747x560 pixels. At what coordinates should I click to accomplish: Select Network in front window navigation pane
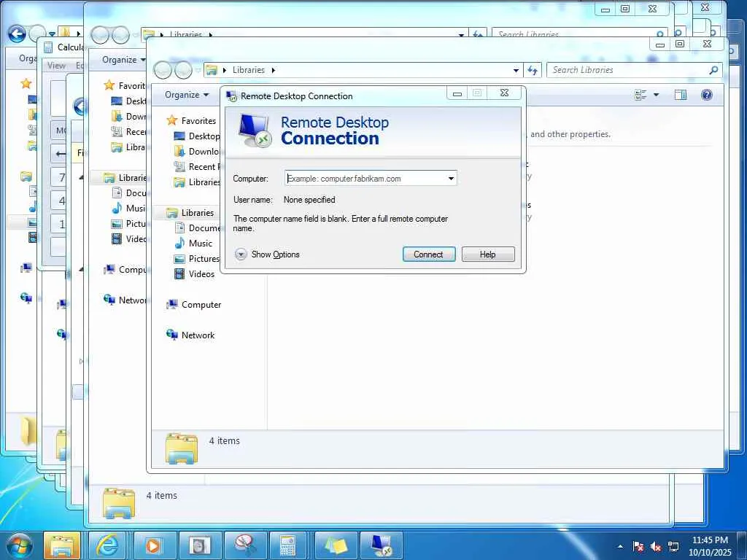198,335
